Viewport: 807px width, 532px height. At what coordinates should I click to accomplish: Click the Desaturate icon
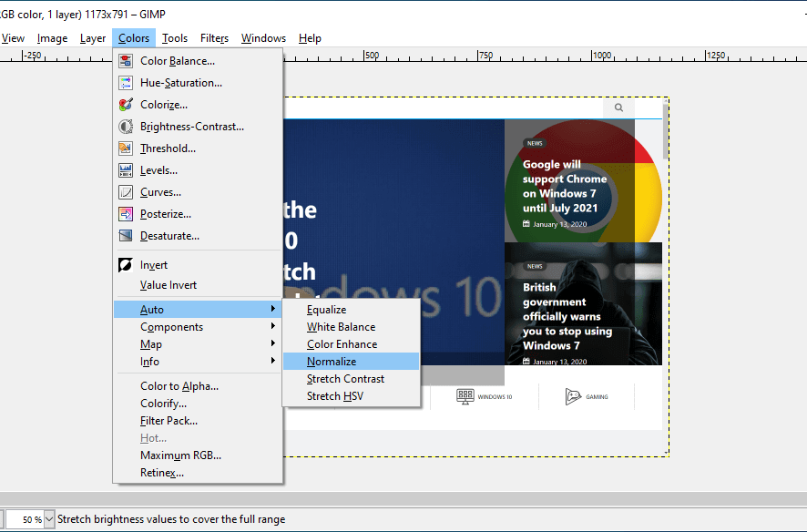tap(126, 236)
